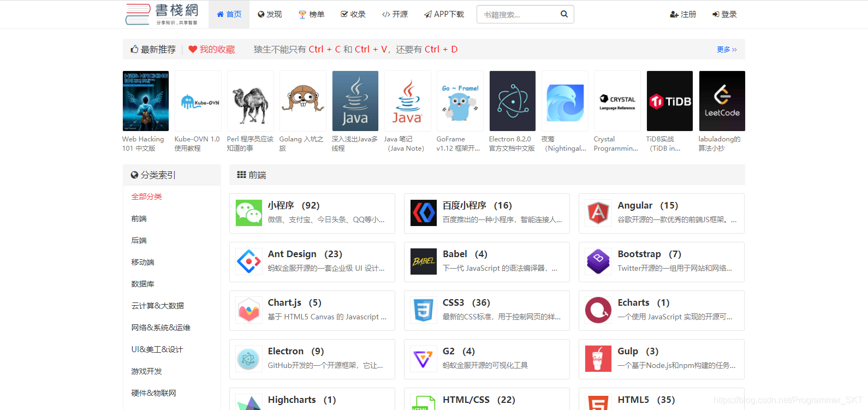Select UI&美工&设计 category
This screenshot has width=868, height=410.
click(157, 349)
